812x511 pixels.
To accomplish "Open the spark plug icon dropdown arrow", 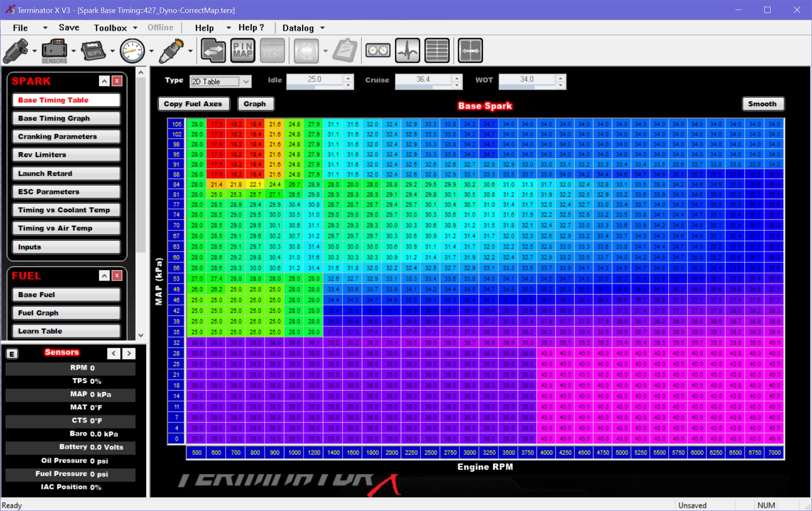I will [190, 51].
